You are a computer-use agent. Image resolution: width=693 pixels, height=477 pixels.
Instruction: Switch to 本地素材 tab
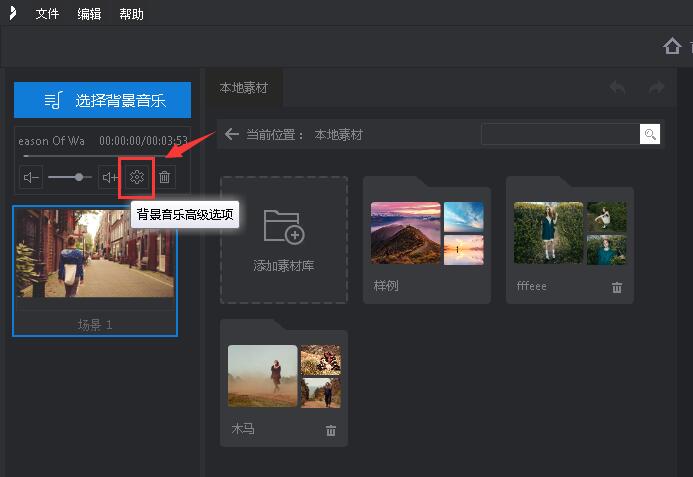click(x=244, y=88)
